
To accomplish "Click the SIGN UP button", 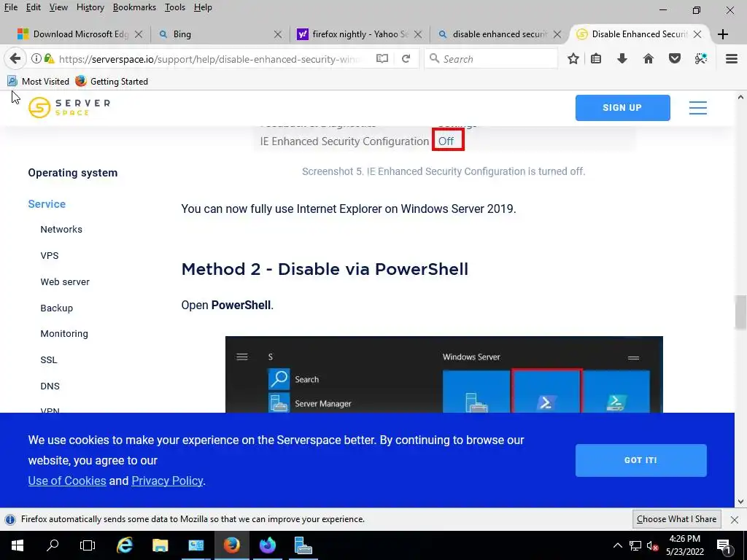I will click(623, 108).
